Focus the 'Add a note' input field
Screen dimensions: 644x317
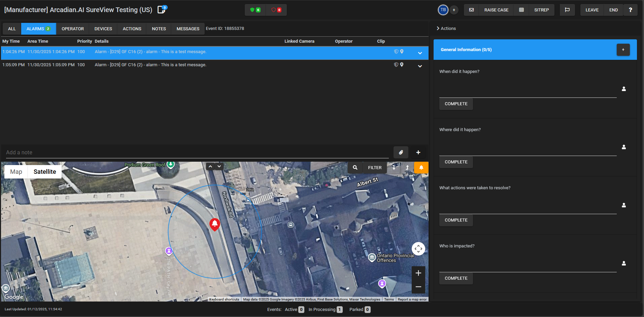(197, 153)
